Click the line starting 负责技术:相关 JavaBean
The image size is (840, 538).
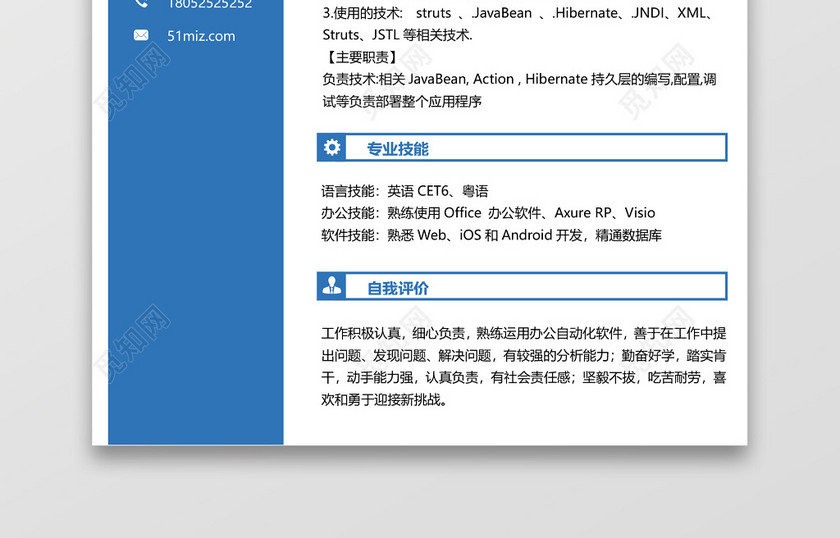(x=519, y=79)
